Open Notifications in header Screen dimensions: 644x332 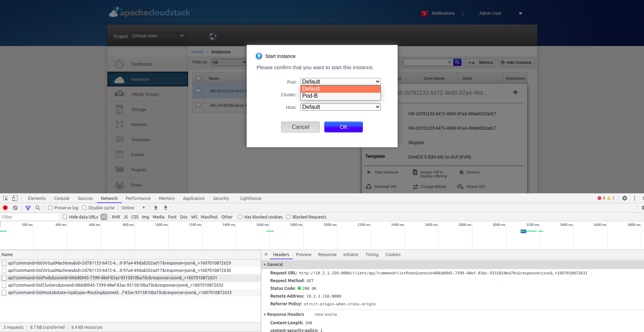(443, 13)
